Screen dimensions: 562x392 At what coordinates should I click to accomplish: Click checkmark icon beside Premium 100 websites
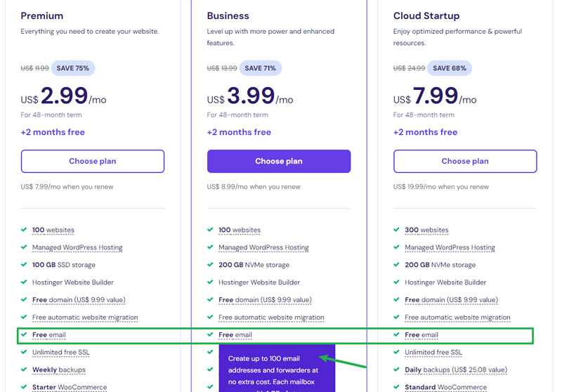click(24, 230)
